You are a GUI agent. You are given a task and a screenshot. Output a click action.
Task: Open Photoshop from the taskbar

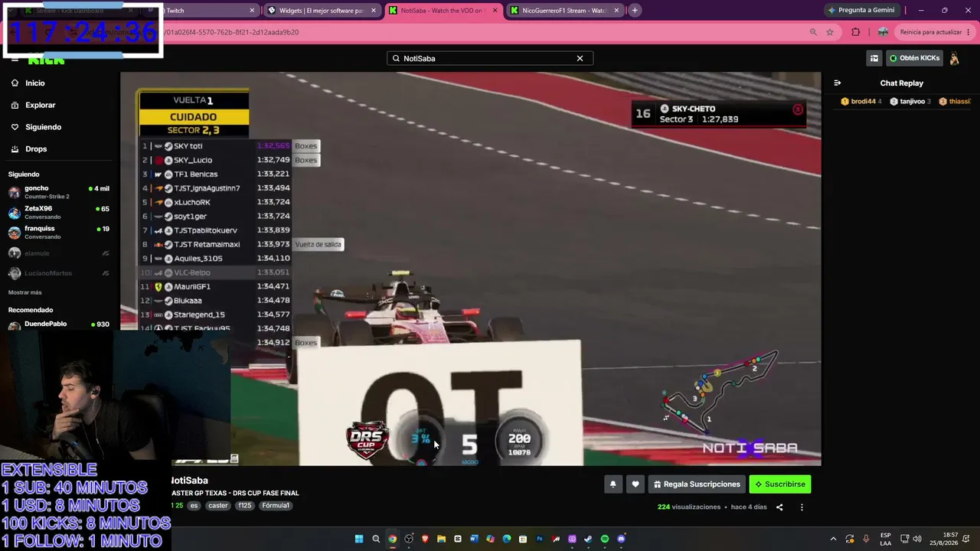pos(540,539)
